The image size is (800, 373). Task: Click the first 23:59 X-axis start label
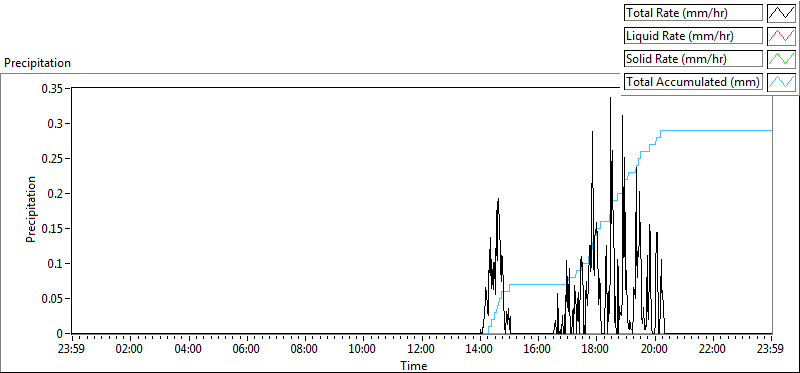click(x=72, y=349)
